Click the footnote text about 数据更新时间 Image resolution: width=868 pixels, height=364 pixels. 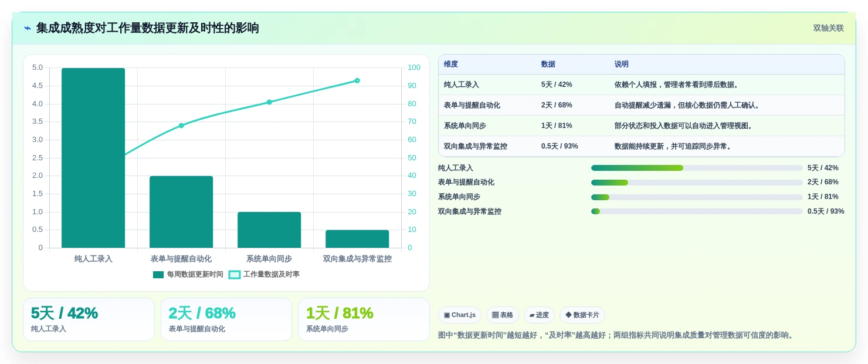[x=616, y=335]
